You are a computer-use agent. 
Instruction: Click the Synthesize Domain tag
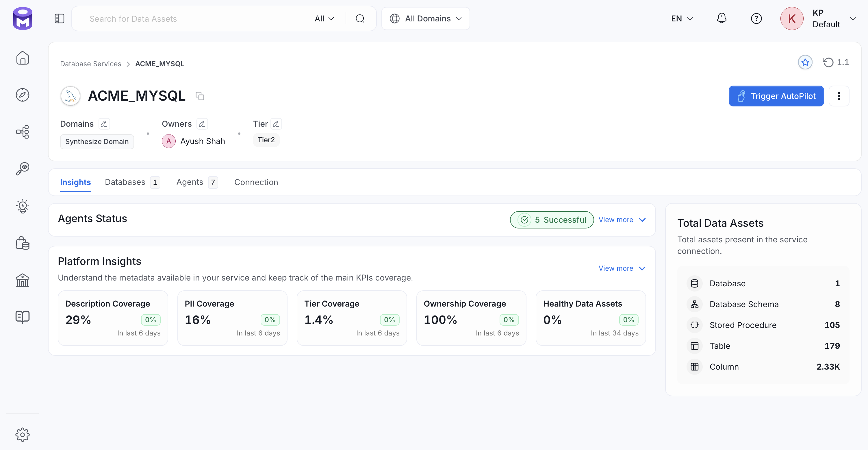[97, 142]
